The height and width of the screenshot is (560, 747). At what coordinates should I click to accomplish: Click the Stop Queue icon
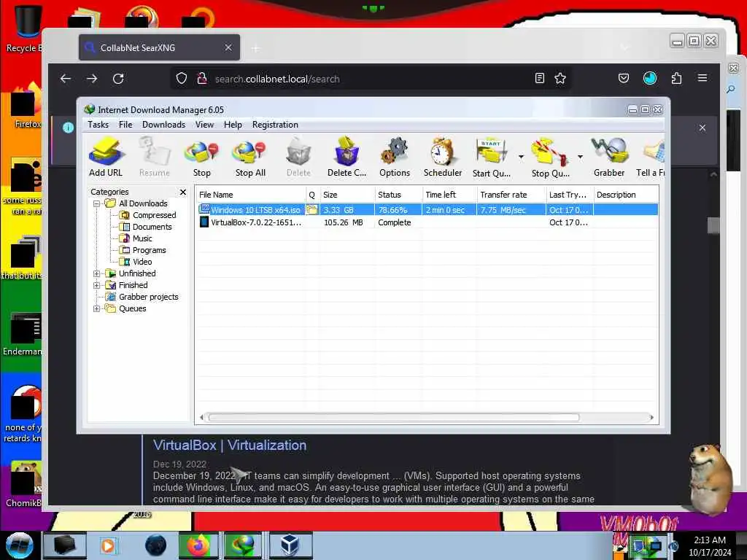550,157
